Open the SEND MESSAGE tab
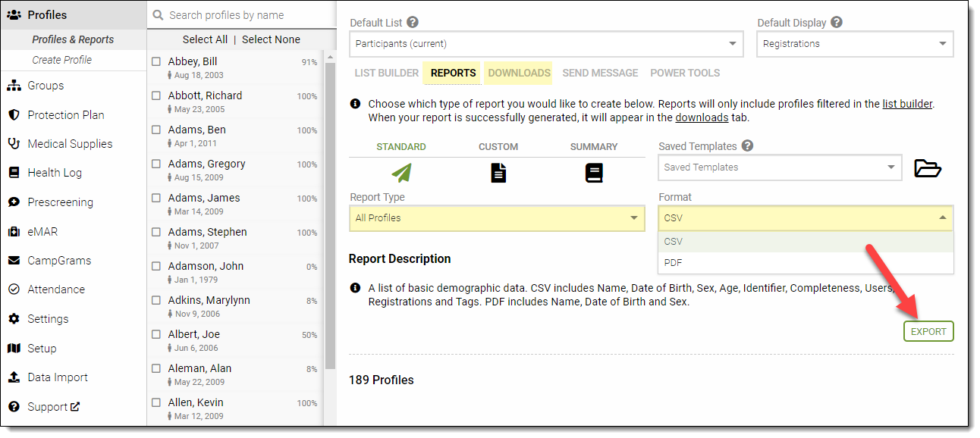This screenshot has height=438, width=980. click(599, 73)
